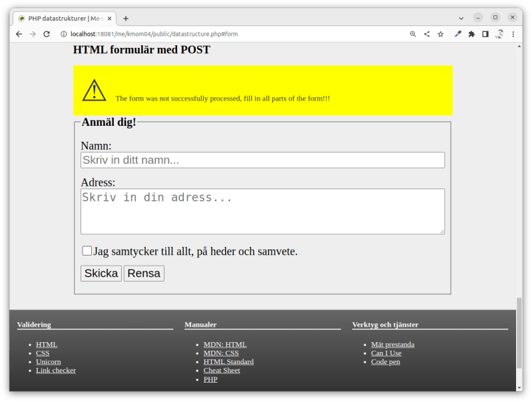The image size is (532, 402).
Task: Open the zoom magnifier icon in address bar
Action: 413,34
